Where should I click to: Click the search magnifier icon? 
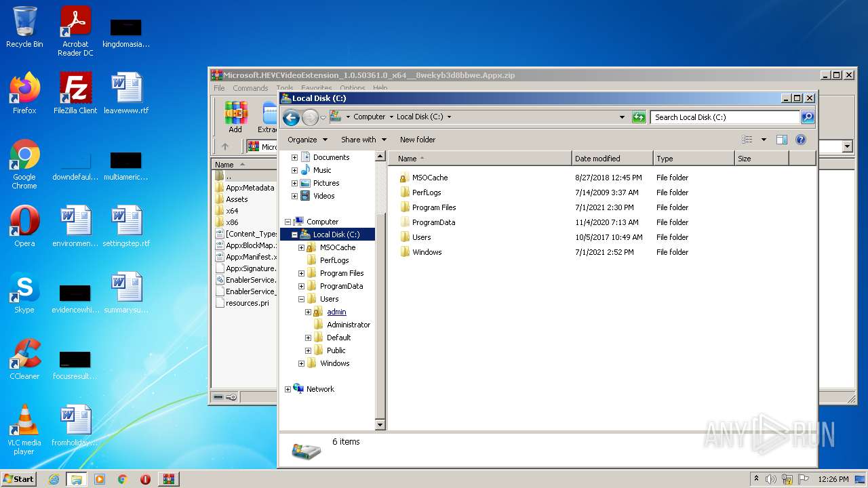point(807,117)
